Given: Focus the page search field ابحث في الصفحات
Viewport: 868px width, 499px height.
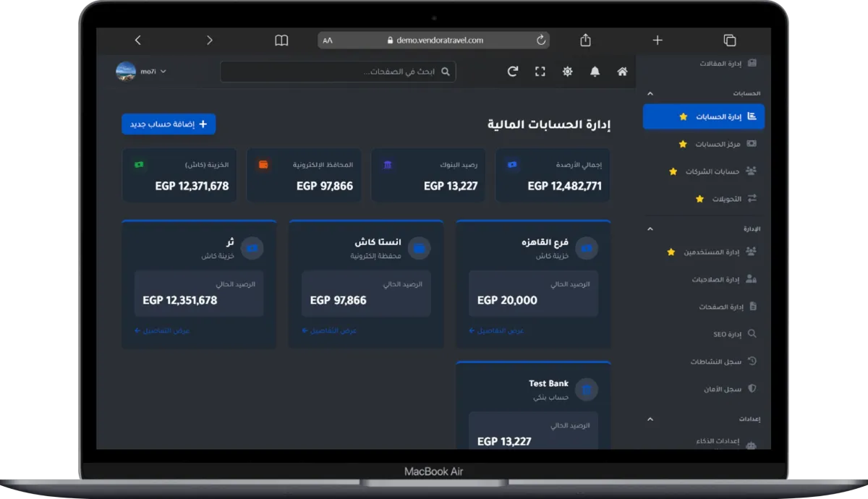Looking at the screenshot, I should point(338,72).
